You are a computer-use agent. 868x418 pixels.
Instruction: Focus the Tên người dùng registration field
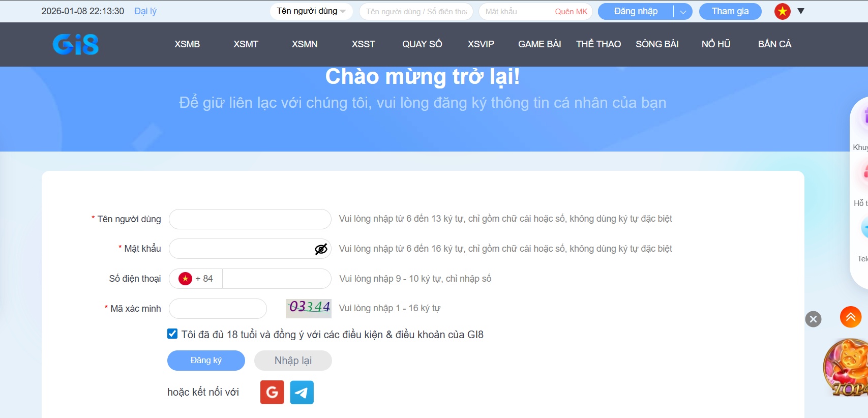pyautogui.click(x=250, y=219)
